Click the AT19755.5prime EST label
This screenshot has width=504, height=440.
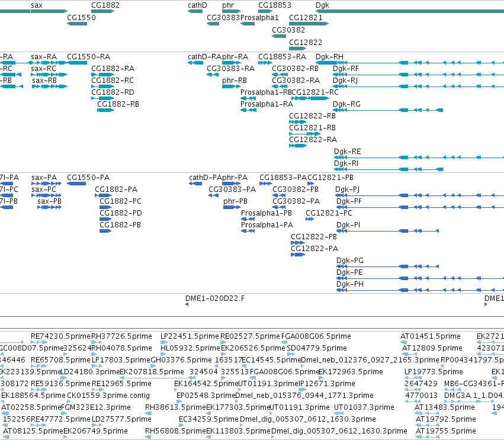click(x=446, y=431)
